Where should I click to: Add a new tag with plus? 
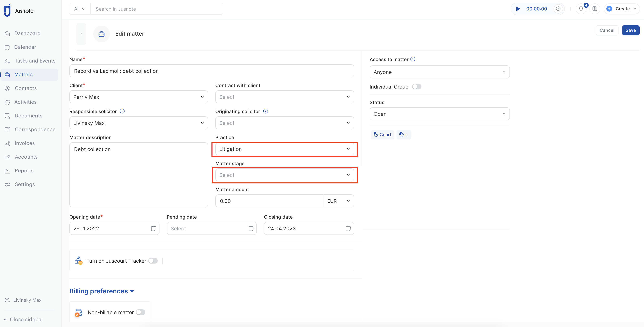[x=404, y=135]
